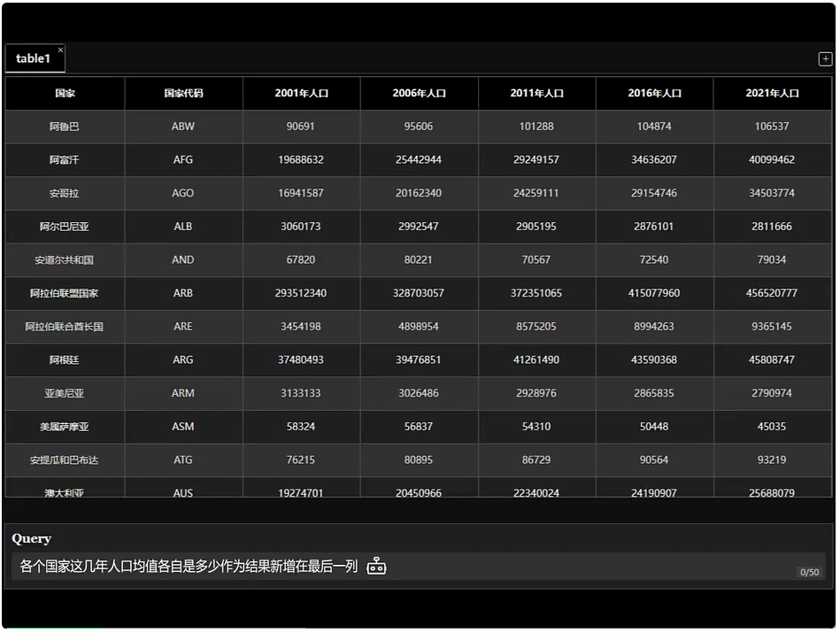This screenshot has height=633, width=840.
Task: Add a new table with the plus icon
Action: 825,59
